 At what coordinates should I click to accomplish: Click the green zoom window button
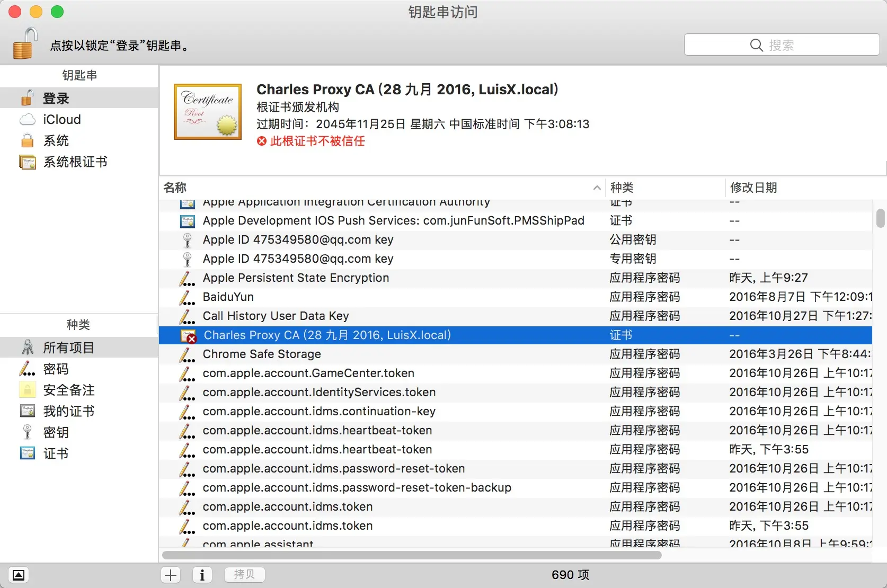pyautogui.click(x=57, y=12)
